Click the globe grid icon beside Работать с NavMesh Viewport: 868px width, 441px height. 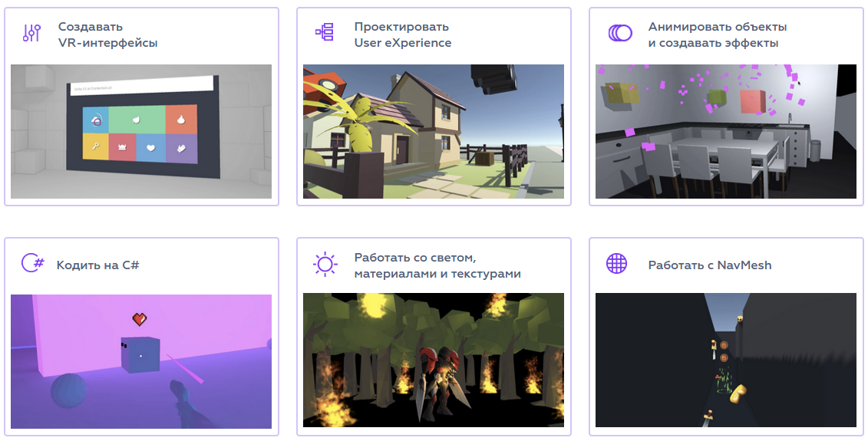616,263
